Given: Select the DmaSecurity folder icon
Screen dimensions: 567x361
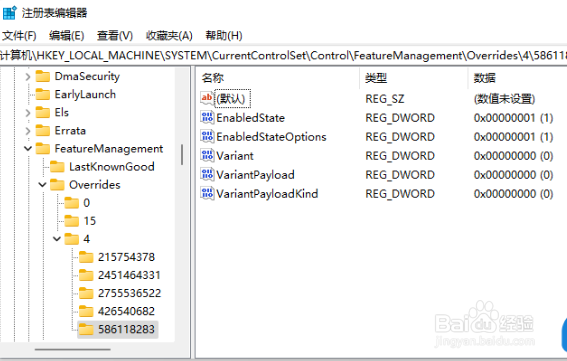Looking at the screenshot, I should (43, 76).
